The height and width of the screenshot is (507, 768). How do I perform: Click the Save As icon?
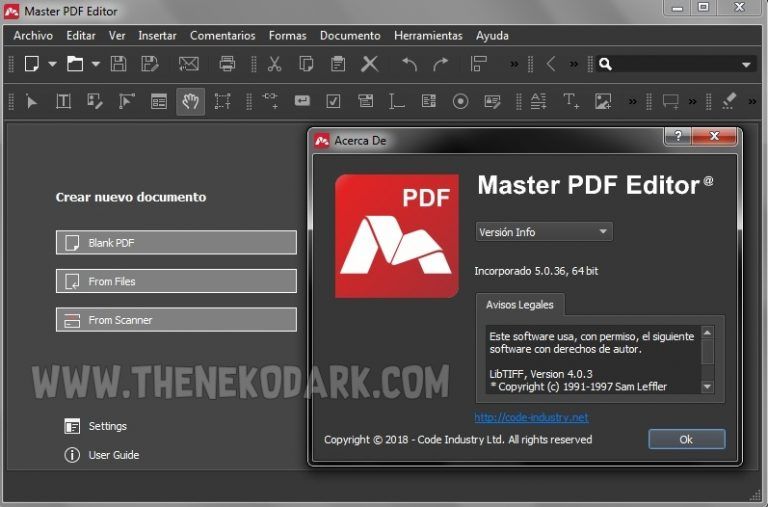150,64
